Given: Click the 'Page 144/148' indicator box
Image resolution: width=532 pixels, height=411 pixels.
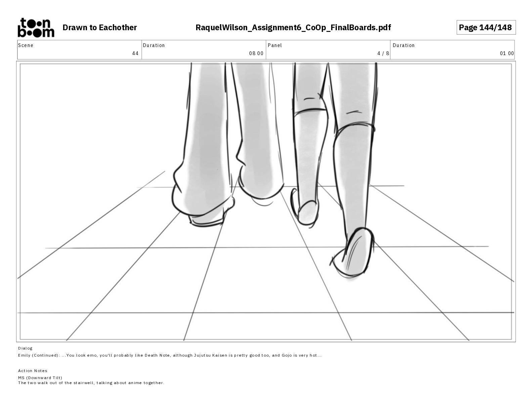Looking at the screenshot, I should coord(486,28).
